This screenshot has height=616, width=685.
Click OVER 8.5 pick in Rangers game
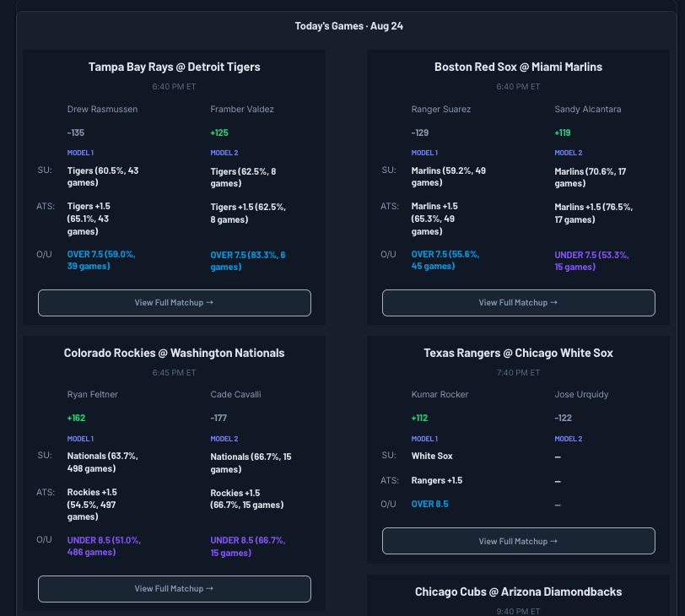click(x=430, y=504)
